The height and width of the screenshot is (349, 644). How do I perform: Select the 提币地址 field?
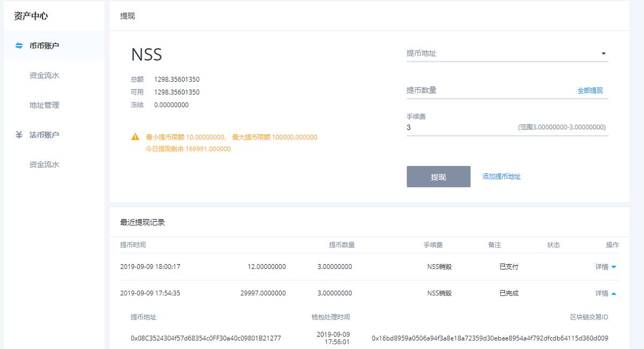[507, 53]
